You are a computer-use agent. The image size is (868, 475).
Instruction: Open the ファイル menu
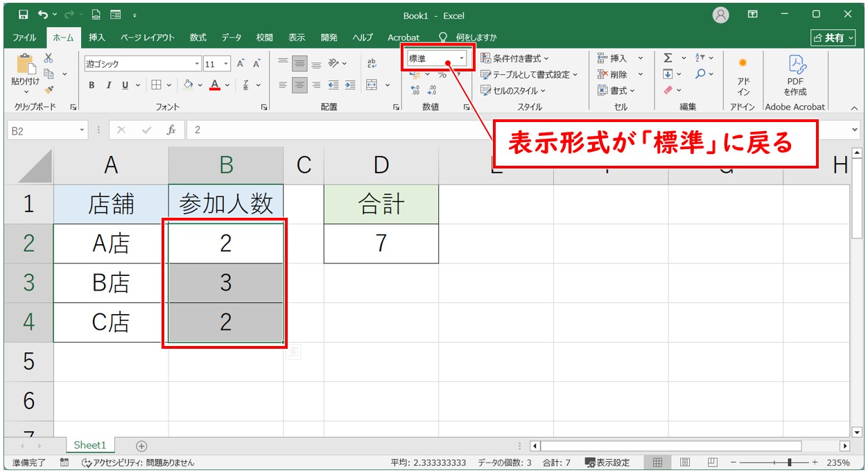24,37
